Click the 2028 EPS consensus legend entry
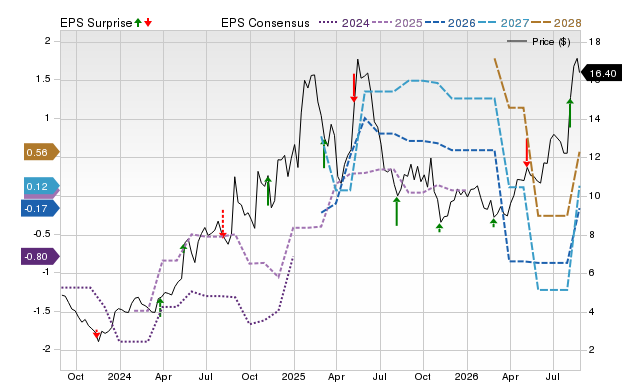 [556, 23]
